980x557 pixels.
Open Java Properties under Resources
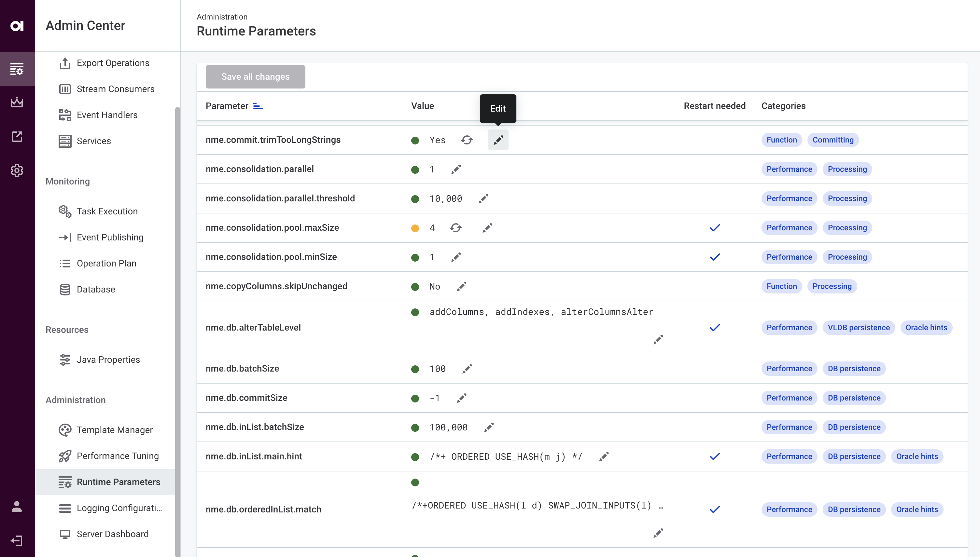[x=108, y=360]
